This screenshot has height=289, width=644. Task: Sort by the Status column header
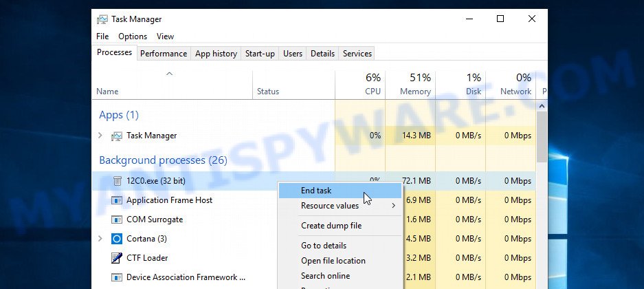[x=293, y=85]
